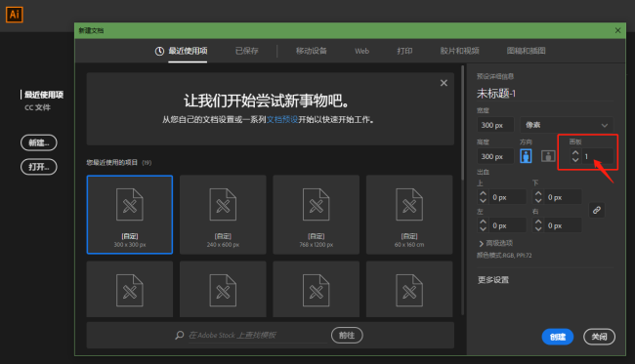
Task: Switch to the 图稿和插图 tab
Action: (x=526, y=51)
